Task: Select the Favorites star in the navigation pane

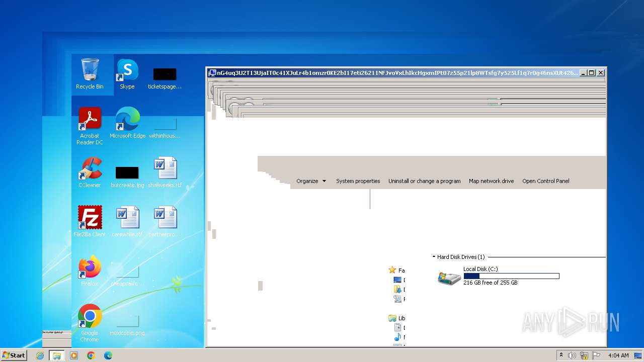Action: point(392,270)
